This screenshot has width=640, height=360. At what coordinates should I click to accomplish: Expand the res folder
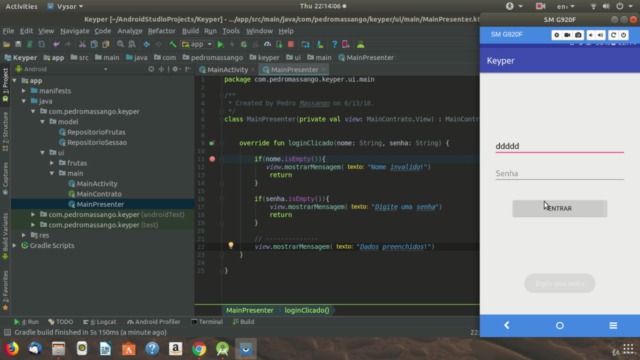click(24, 235)
